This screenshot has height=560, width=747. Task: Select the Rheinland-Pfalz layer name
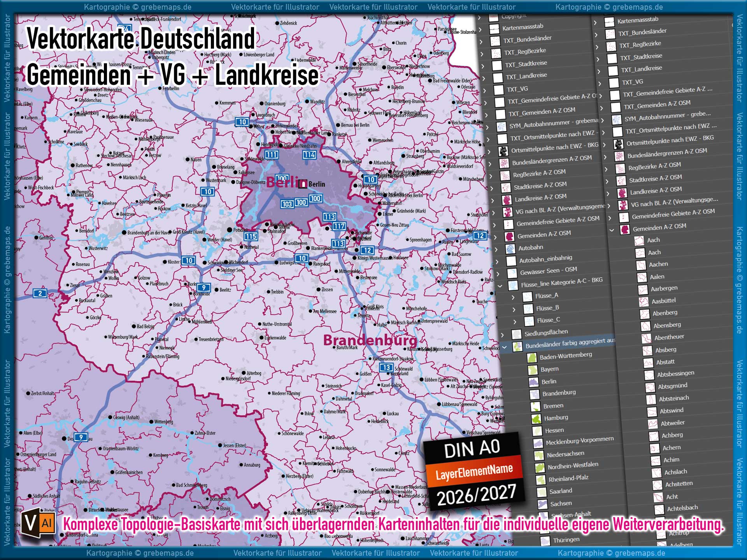(568, 478)
